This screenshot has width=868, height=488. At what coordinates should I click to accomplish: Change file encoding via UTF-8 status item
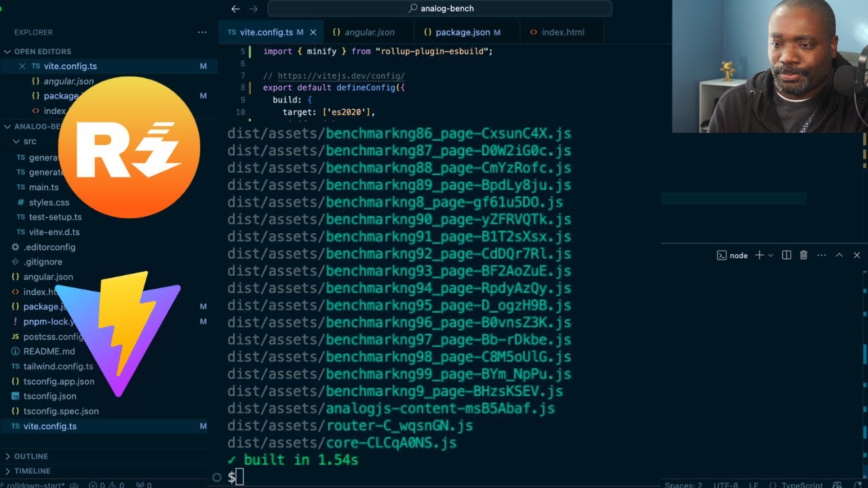point(725,485)
